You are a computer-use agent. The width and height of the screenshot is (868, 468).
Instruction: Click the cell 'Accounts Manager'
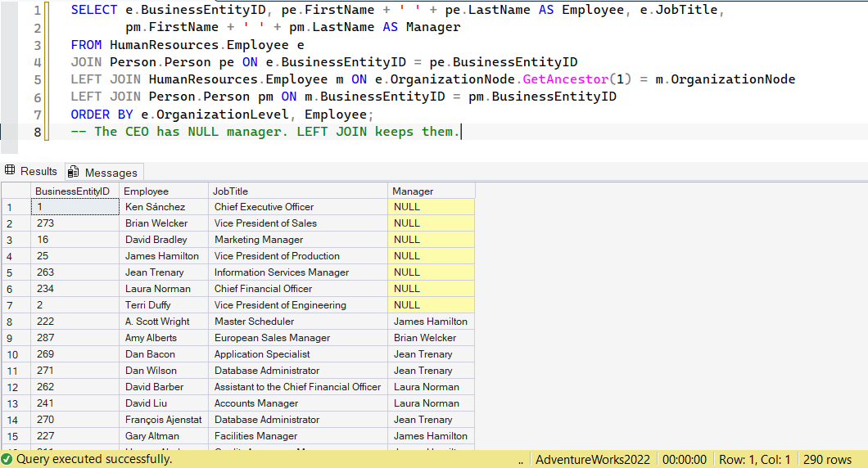click(x=298, y=403)
